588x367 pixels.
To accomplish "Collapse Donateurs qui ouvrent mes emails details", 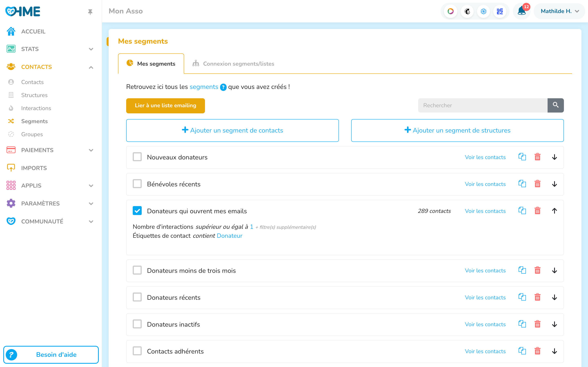I will click(554, 211).
